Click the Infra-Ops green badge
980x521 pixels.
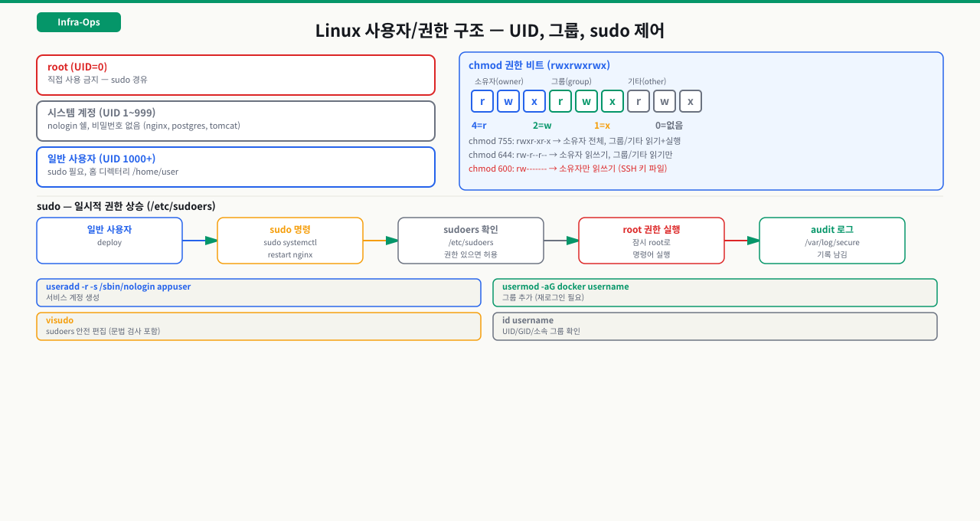click(79, 22)
